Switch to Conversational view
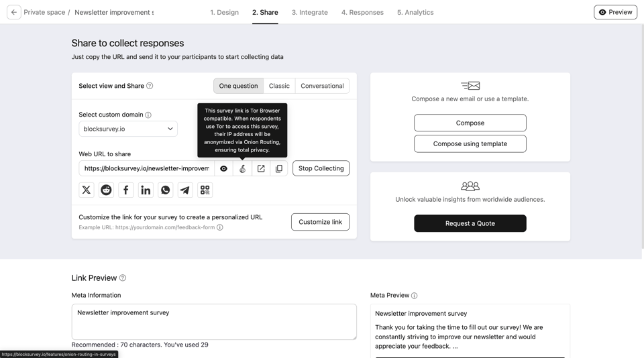The image size is (644, 358). [322, 86]
